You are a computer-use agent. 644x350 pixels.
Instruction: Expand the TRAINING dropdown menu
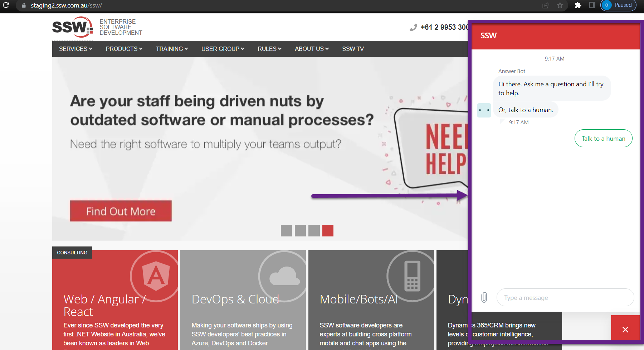click(172, 49)
